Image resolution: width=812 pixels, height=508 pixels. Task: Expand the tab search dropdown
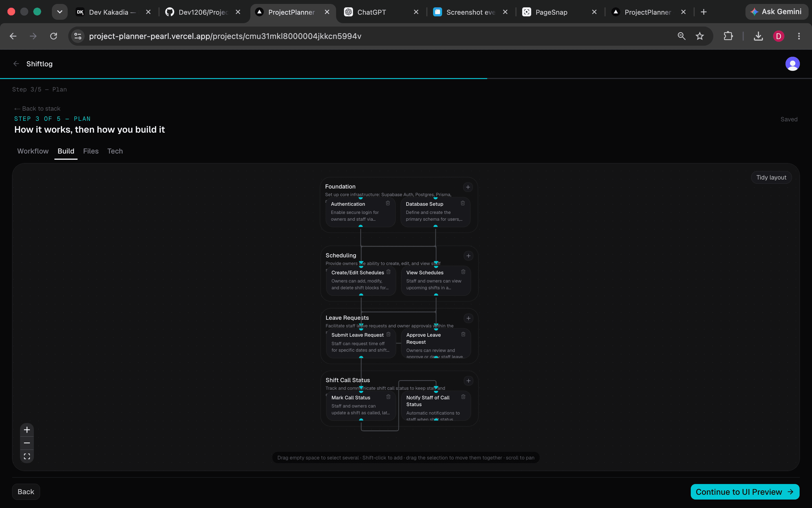coord(60,12)
